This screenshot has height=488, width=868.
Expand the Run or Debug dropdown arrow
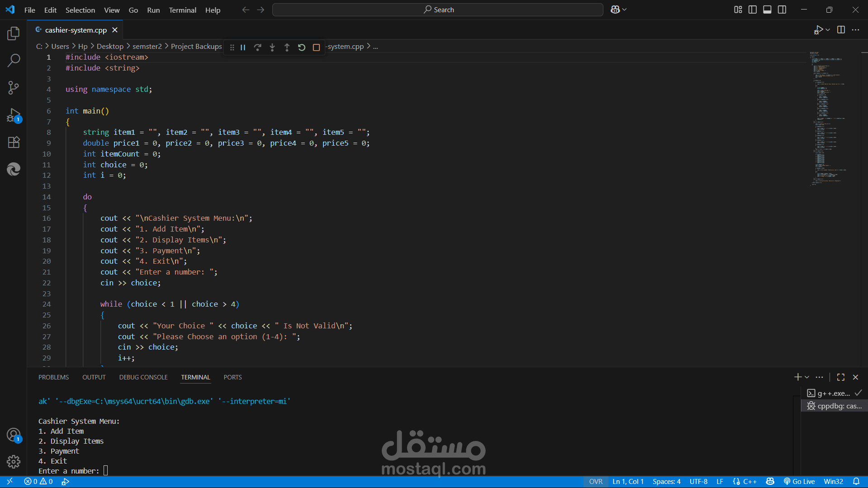pyautogui.click(x=828, y=30)
